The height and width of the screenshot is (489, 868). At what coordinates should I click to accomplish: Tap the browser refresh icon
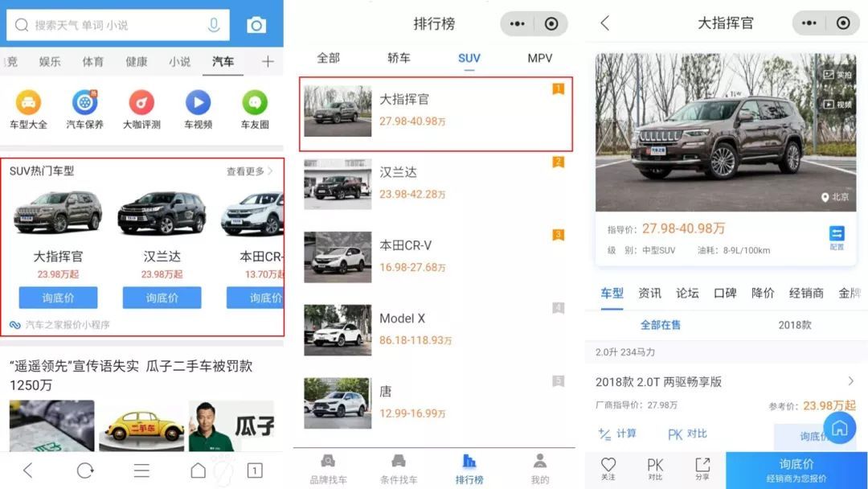[x=85, y=471]
